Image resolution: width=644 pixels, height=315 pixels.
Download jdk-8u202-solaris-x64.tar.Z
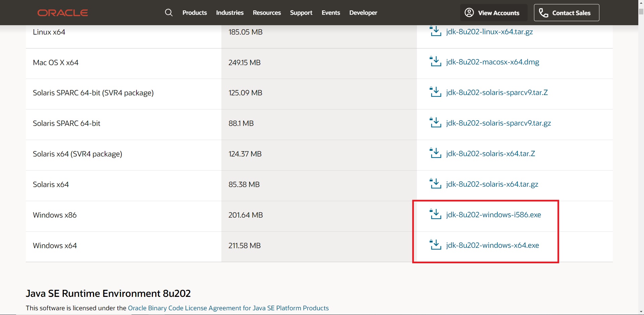tap(490, 154)
